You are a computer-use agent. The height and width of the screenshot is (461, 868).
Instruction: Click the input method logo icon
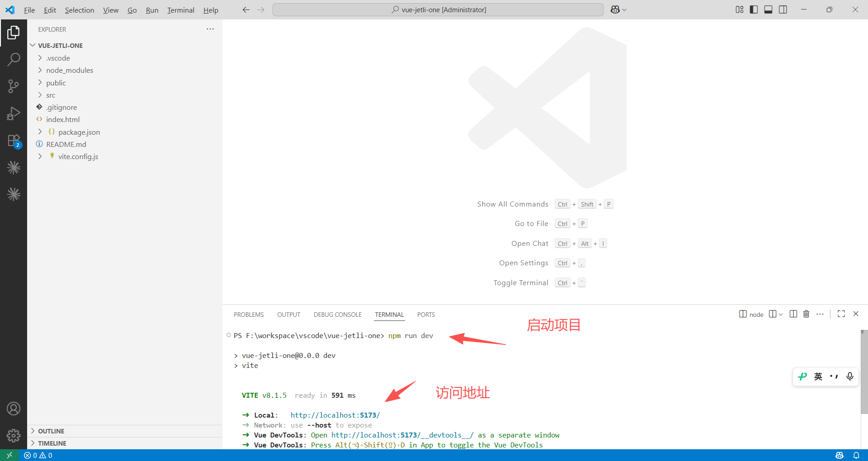802,376
